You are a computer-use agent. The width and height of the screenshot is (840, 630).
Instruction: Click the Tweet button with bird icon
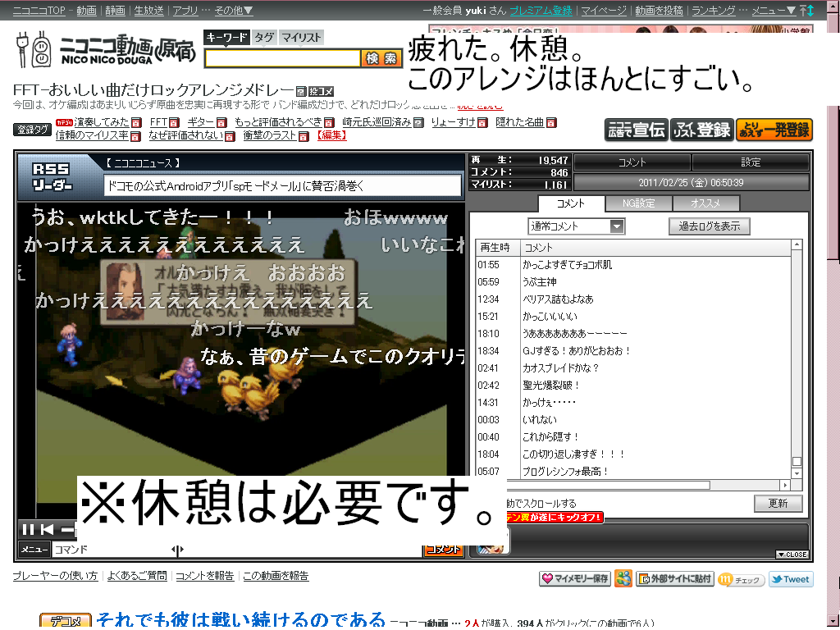pyautogui.click(x=789, y=579)
